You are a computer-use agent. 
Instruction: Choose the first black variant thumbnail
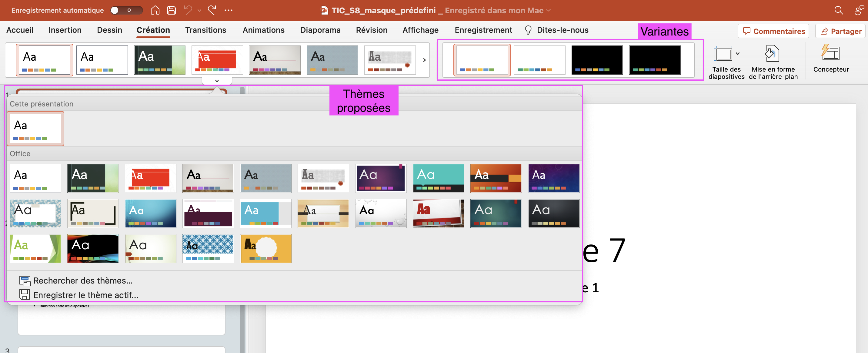click(597, 60)
